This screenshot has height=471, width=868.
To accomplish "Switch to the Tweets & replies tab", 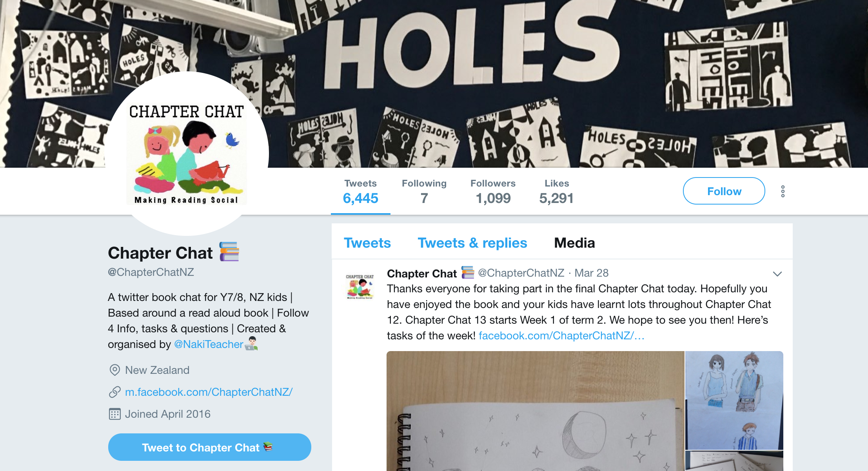I will (472, 243).
